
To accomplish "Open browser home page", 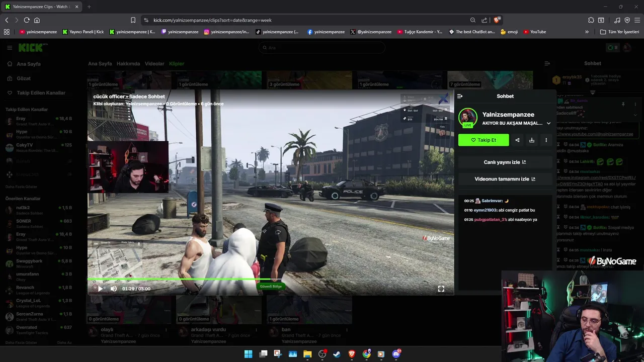I will (37, 20).
